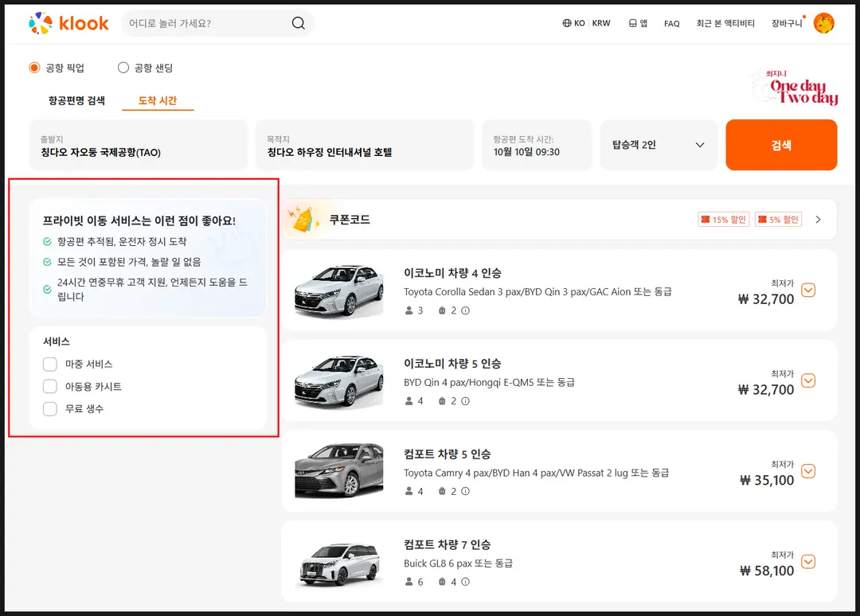Click the ₩ 58,100 price
The width and height of the screenshot is (860, 616).
(x=767, y=571)
